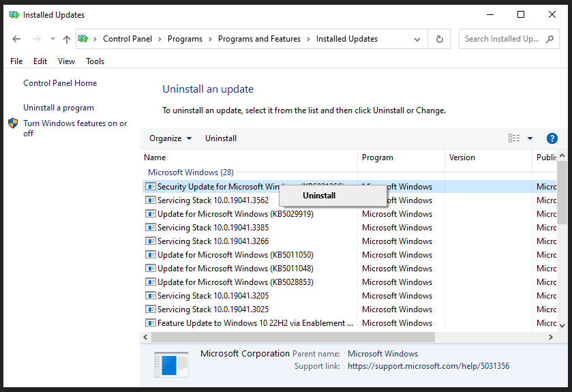Click the horizontal scrollbar right arrow
Viewport: 572px width, 392px height.
(x=551, y=337)
